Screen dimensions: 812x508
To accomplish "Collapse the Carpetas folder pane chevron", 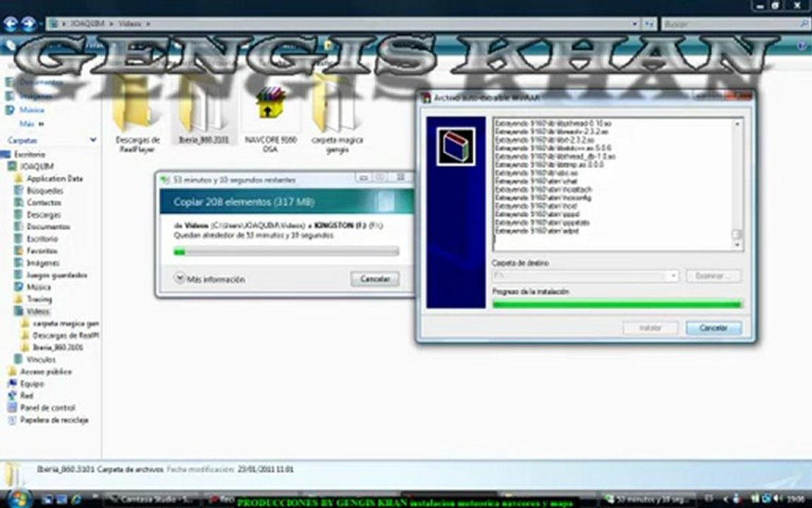I will 93,140.
